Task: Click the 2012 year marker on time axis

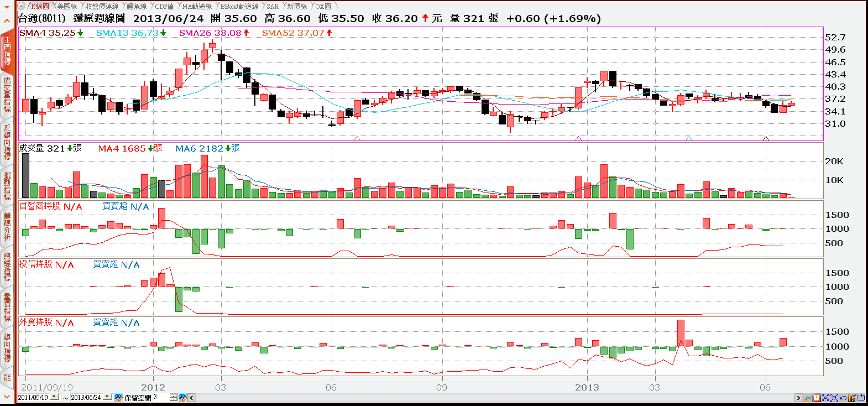Action: tap(153, 387)
